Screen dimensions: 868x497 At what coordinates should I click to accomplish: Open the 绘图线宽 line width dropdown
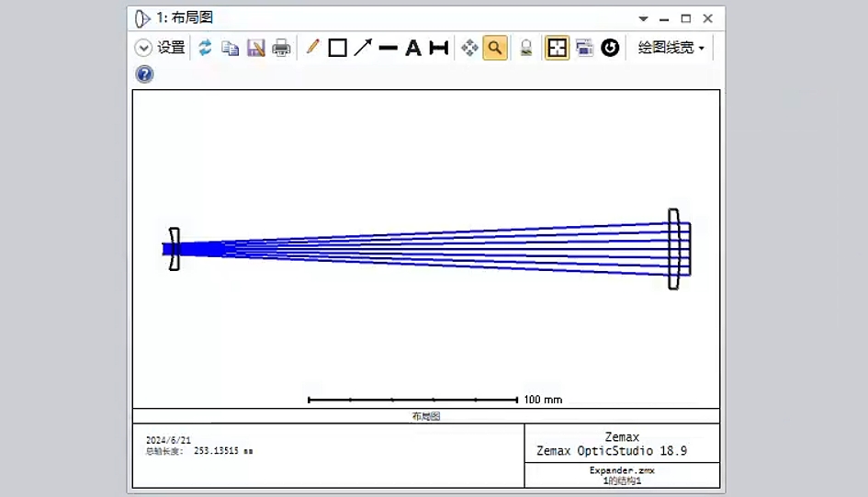[x=671, y=48]
